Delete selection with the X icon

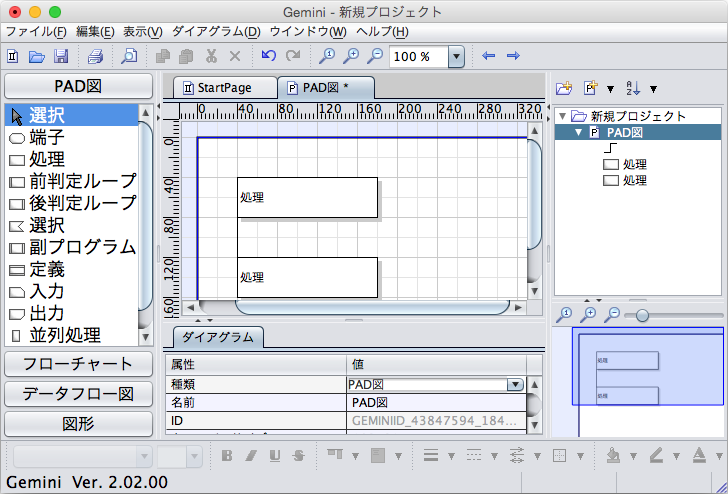pyautogui.click(x=235, y=56)
